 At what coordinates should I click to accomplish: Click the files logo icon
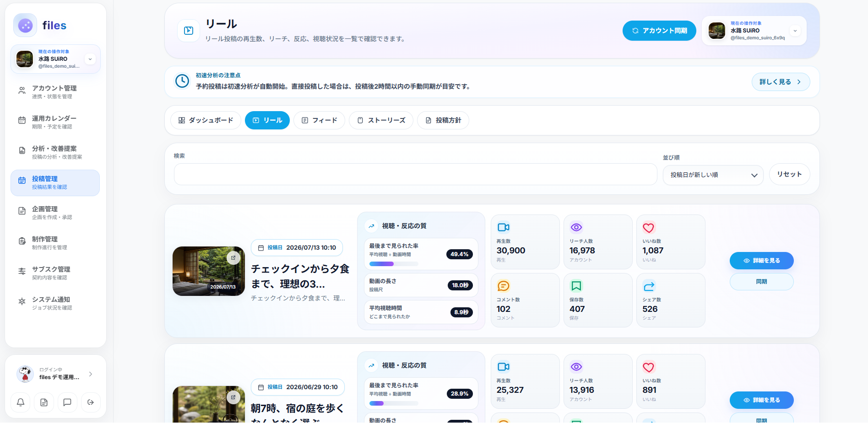click(25, 25)
